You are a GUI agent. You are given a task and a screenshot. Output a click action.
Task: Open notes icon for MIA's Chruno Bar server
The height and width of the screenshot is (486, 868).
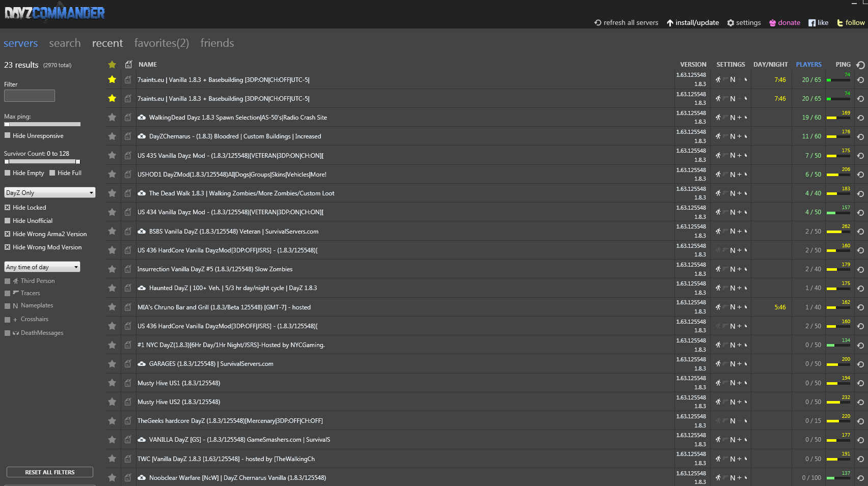coord(128,307)
